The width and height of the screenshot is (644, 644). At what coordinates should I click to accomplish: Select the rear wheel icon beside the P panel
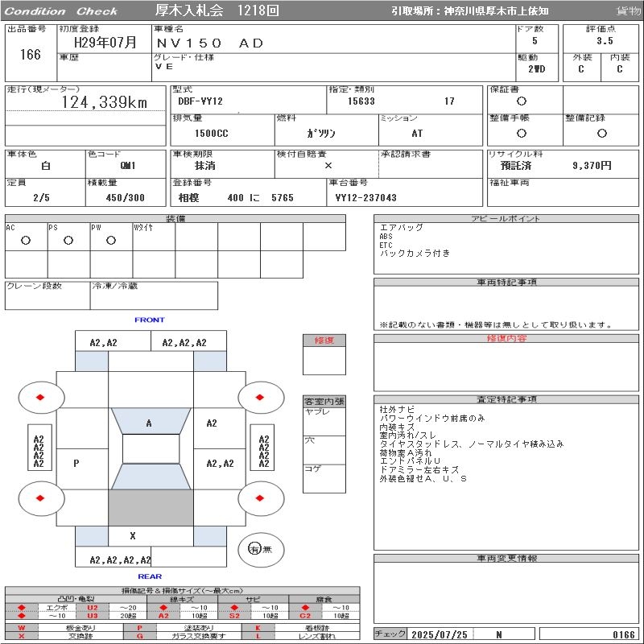coord(40,498)
